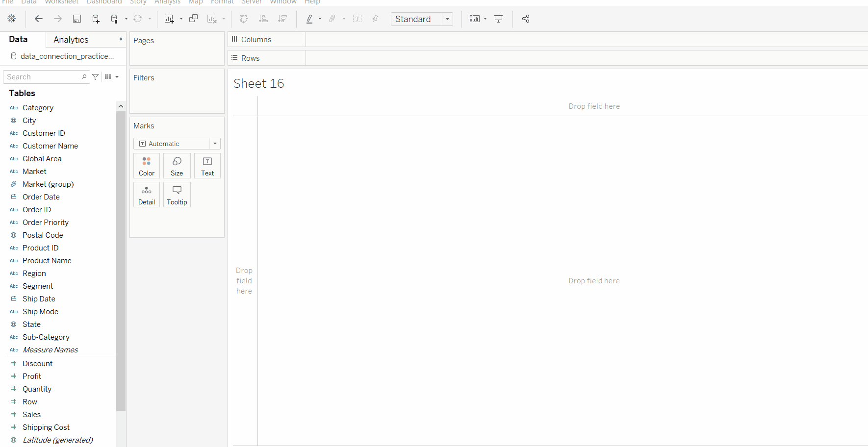Create a new worksheet from the toolbar

[x=169, y=19]
